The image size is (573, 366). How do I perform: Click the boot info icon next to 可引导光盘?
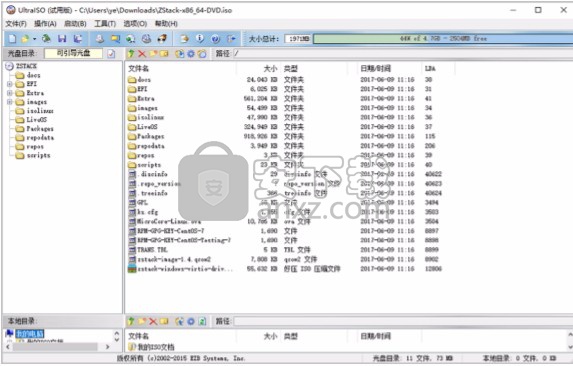(111, 54)
